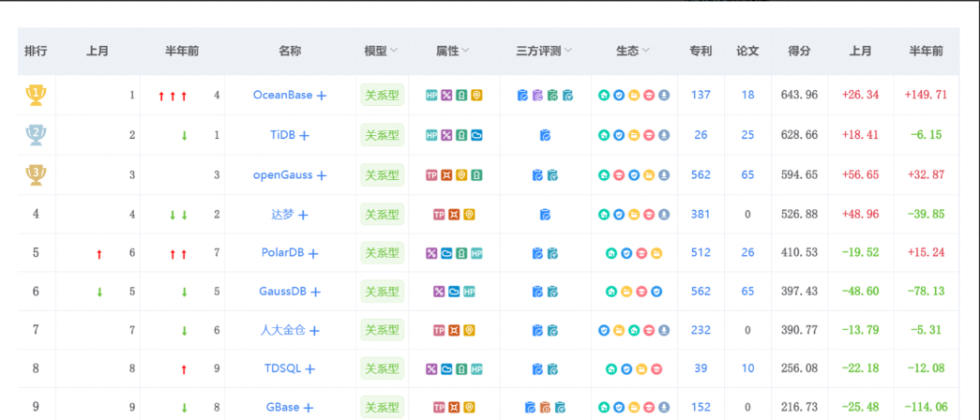The height and width of the screenshot is (420, 980).
Task: Expand the plus sign next to GBase
Action: tap(309, 408)
